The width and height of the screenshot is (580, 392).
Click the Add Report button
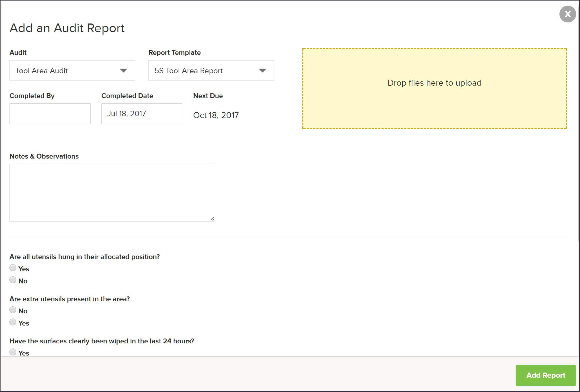point(545,375)
